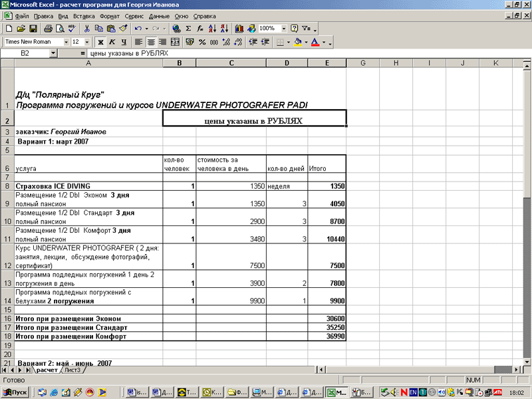Screen dimensions: 532x399
Task: Open the Office Assistant help
Action: (x=294, y=29)
